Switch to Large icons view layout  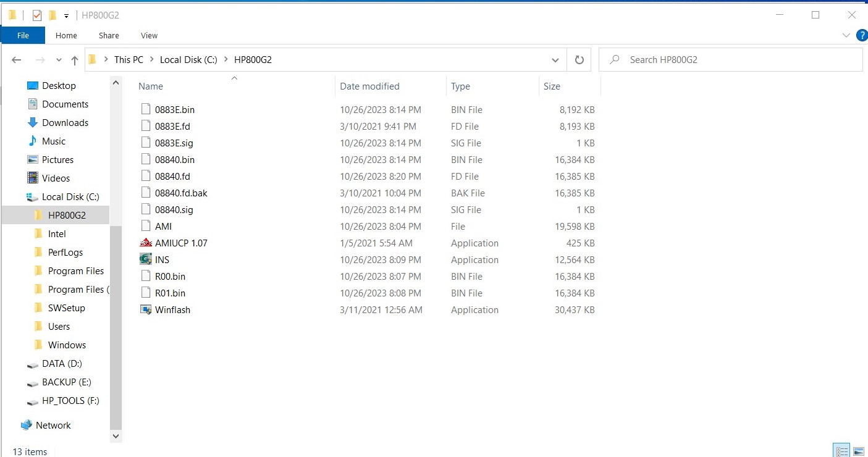[858, 451]
